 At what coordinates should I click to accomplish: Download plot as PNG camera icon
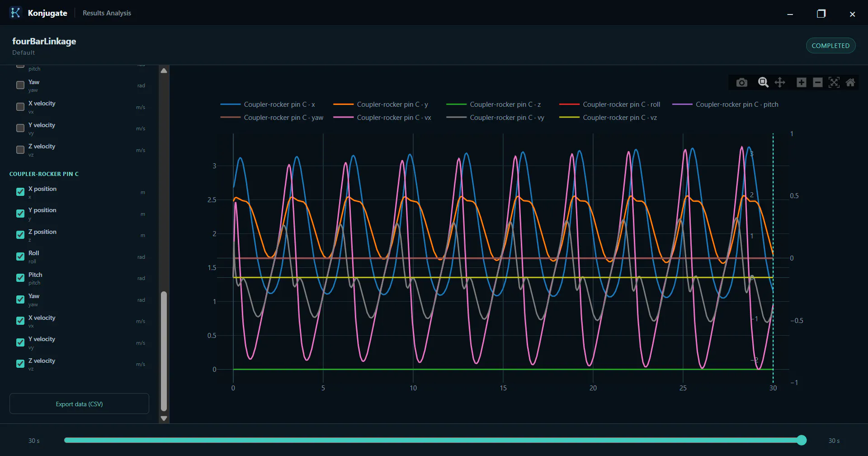[741, 82]
